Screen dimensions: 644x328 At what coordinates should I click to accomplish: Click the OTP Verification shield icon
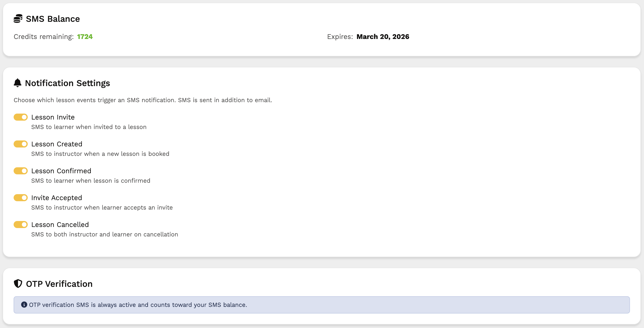pyautogui.click(x=18, y=284)
